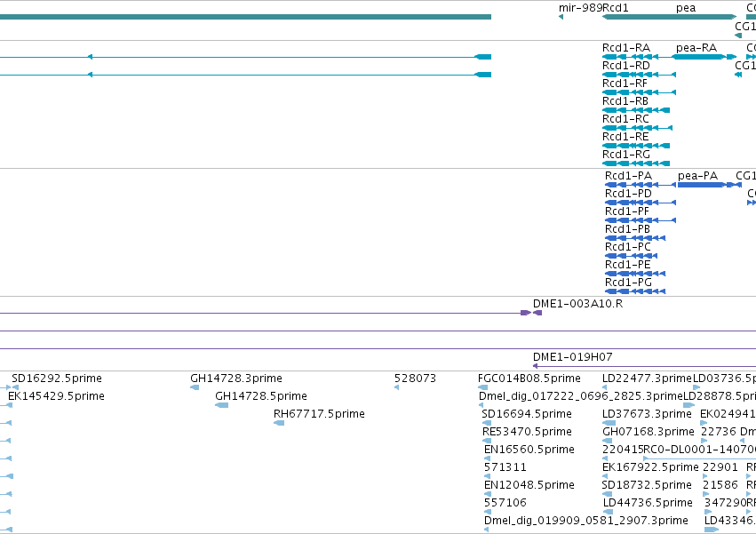Select the LD22477.3prime EST
The width and height of the screenshot is (756, 534).
coord(605,387)
